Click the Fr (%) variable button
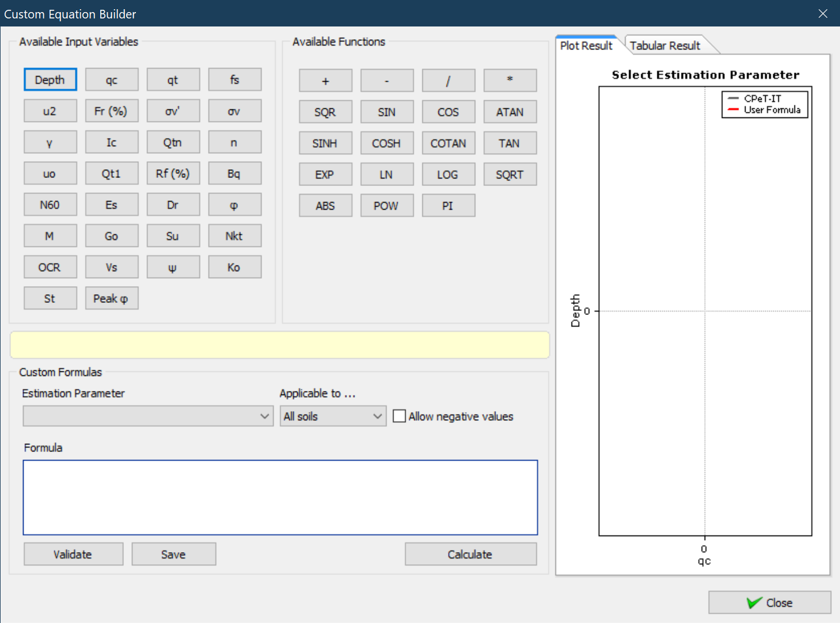This screenshot has height=623, width=840. 111,111
